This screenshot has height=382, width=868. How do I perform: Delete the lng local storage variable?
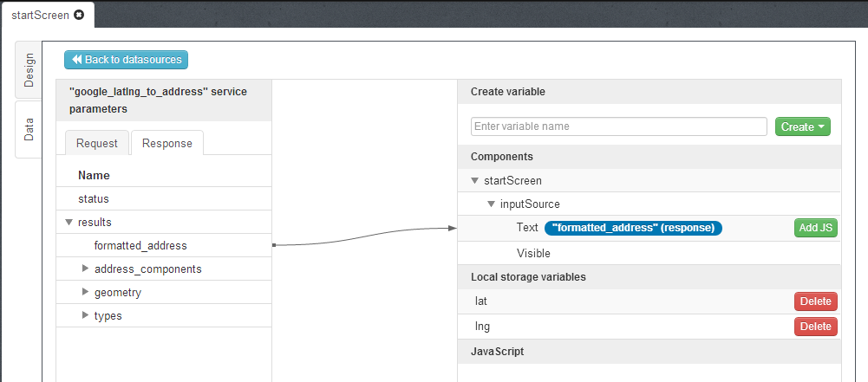[x=815, y=327]
